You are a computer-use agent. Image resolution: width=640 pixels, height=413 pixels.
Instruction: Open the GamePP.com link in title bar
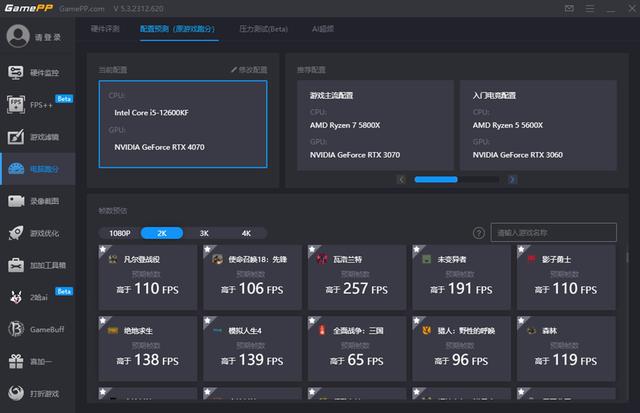pyautogui.click(x=82, y=9)
